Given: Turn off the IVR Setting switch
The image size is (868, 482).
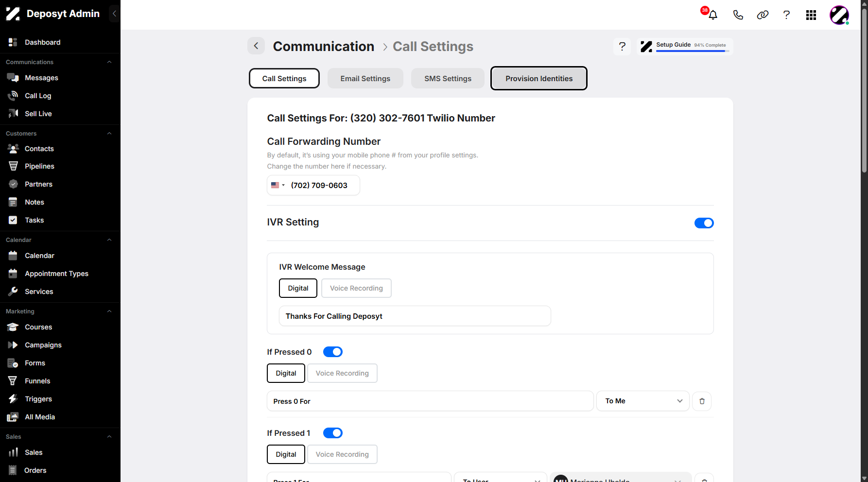Looking at the screenshot, I should [x=704, y=223].
